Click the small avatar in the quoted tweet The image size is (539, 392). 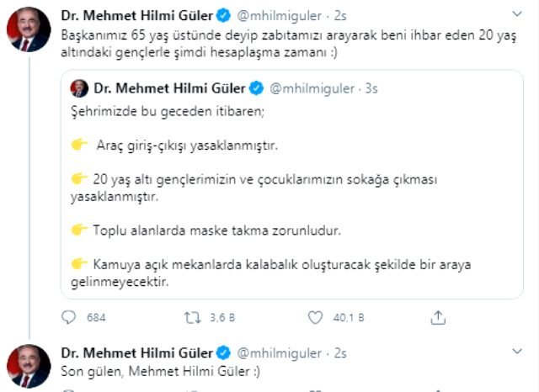click(80, 87)
